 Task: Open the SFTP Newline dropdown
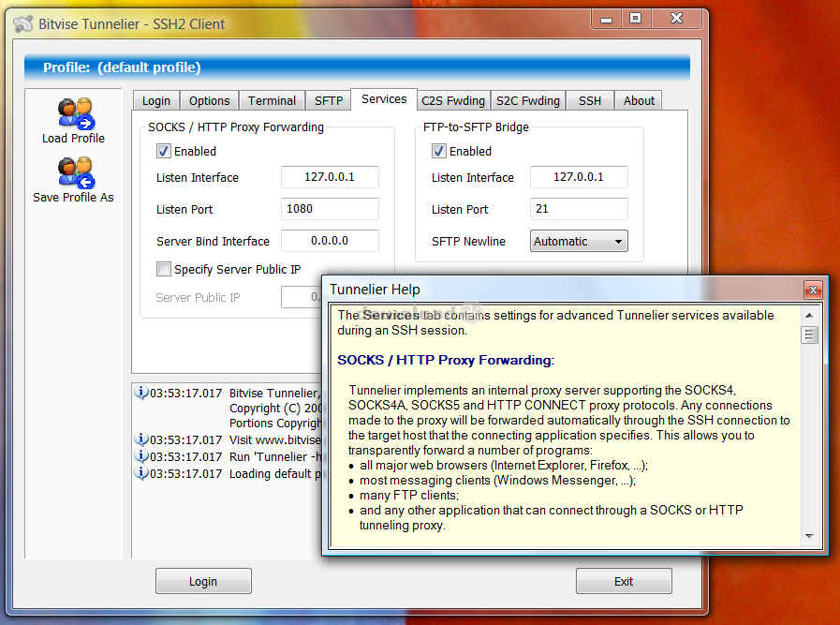click(579, 241)
